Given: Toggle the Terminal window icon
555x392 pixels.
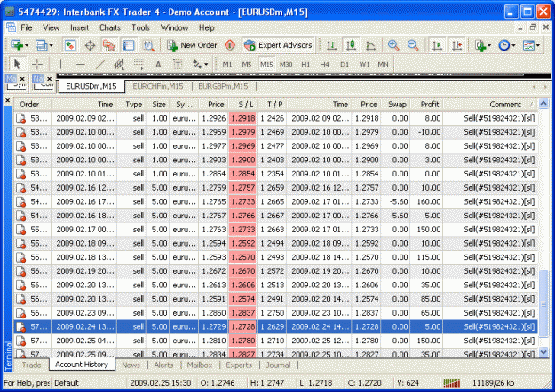Looking at the screenshot, I should point(129,45).
